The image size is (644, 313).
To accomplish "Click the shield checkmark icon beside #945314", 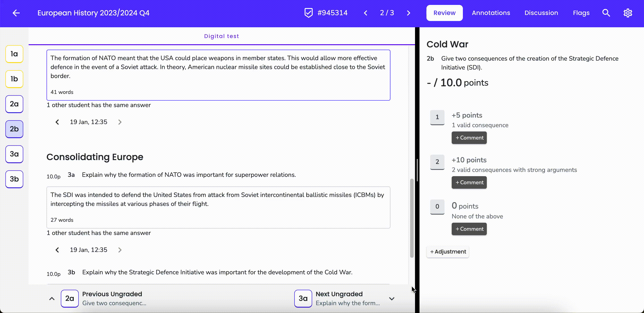I will pyautogui.click(x=309, y=13).
